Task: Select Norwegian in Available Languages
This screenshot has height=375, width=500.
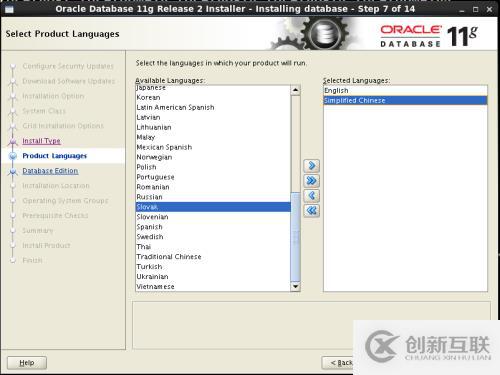Action: point(213,157)
